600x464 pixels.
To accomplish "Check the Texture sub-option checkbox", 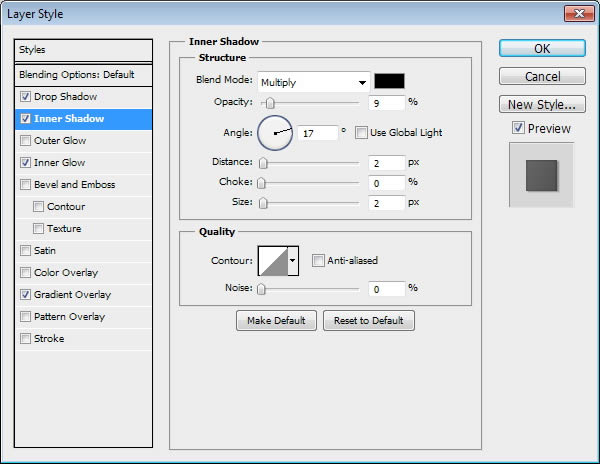I will [38, 228].
